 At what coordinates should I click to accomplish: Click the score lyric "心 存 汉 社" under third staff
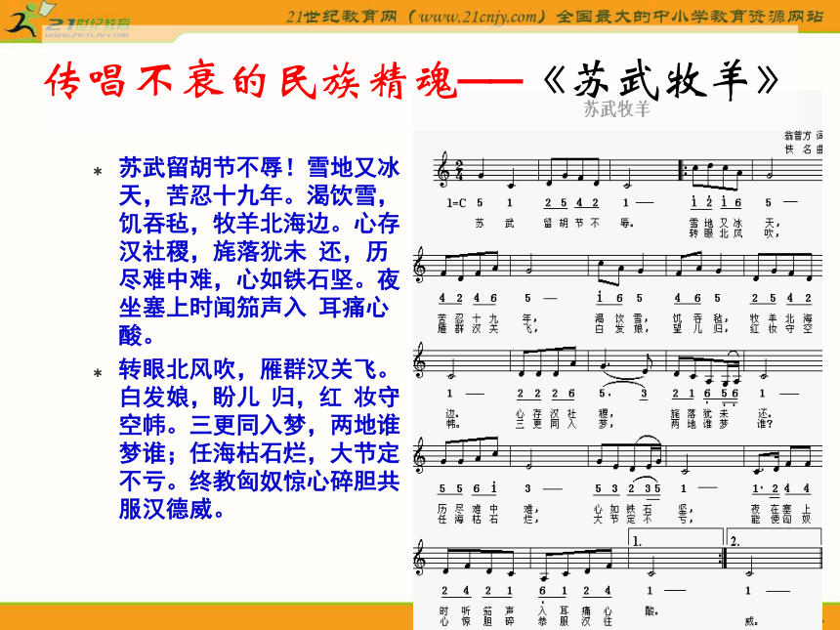tap(546, 414)
